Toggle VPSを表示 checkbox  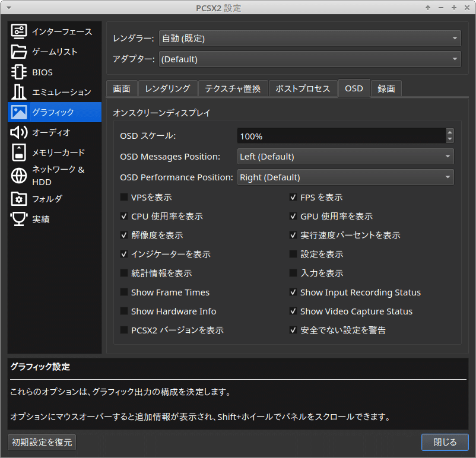click(124, 198)
